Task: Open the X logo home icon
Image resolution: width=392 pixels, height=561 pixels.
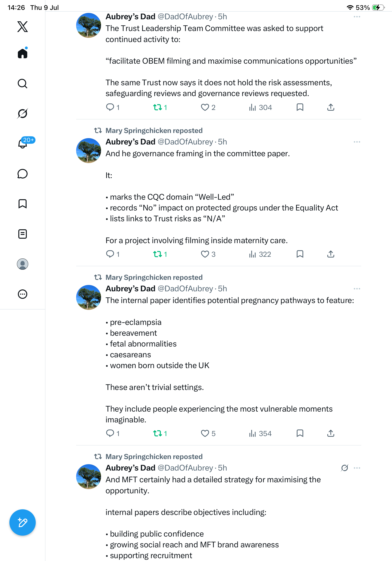Action: coord(23,27)
